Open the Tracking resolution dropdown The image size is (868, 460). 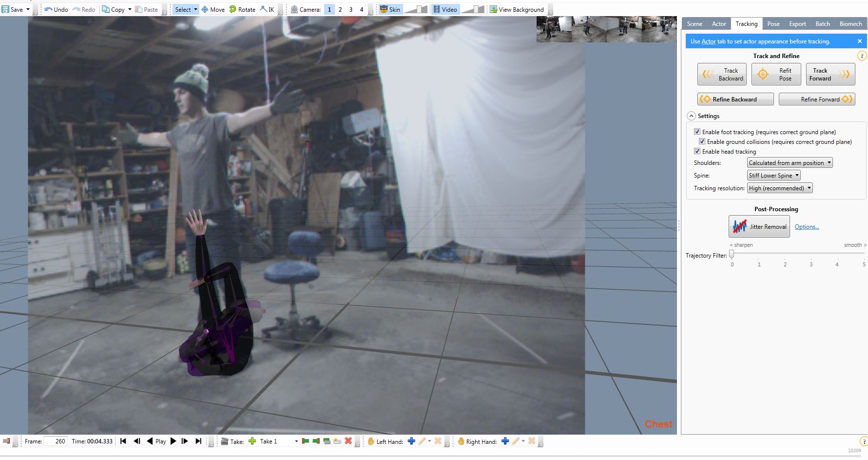click(780, 188)
